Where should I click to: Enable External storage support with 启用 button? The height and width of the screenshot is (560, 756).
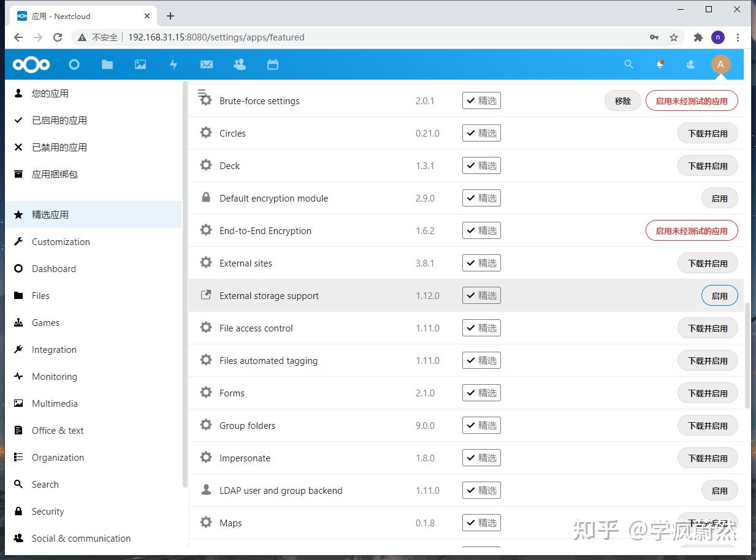pyautogui.click(x=719, y=295)
